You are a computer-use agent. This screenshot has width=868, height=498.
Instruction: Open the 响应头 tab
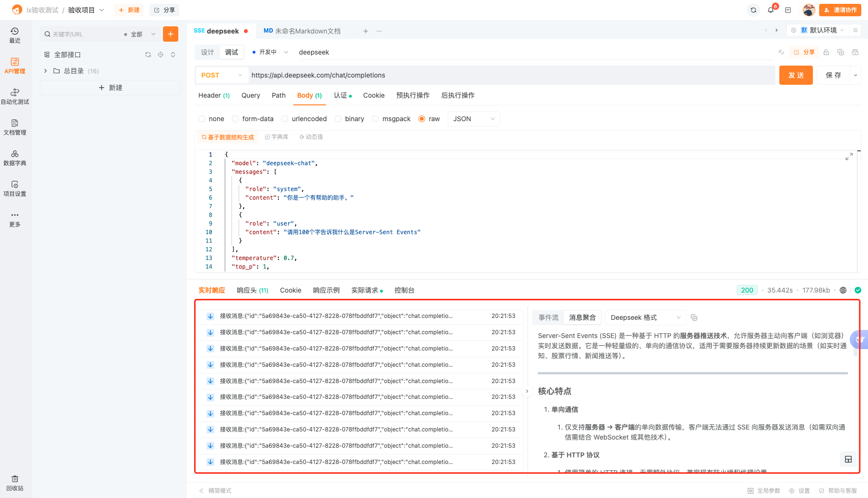(253, 290)
